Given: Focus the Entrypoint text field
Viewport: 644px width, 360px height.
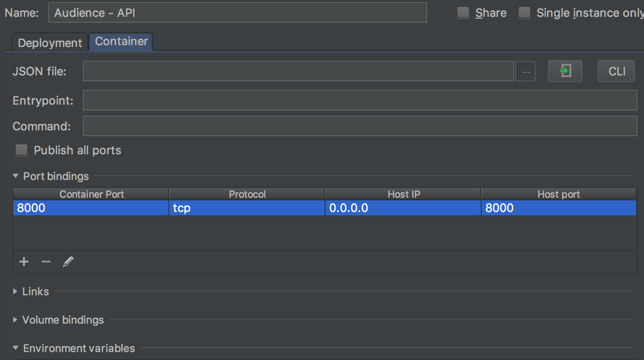Looking at the screenshot, I should (360, 101).
